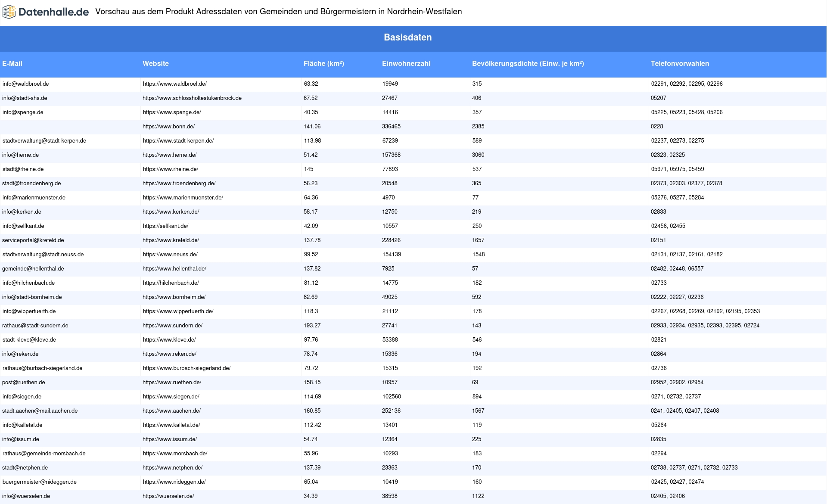Select email info@waldbroel.de
Screen dimensions: 827x504
[26, 84]
